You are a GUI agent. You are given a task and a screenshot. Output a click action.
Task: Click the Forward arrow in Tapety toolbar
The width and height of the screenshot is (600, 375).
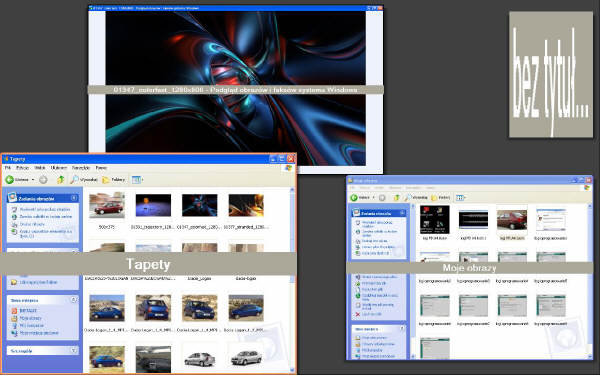coord(43,179)
